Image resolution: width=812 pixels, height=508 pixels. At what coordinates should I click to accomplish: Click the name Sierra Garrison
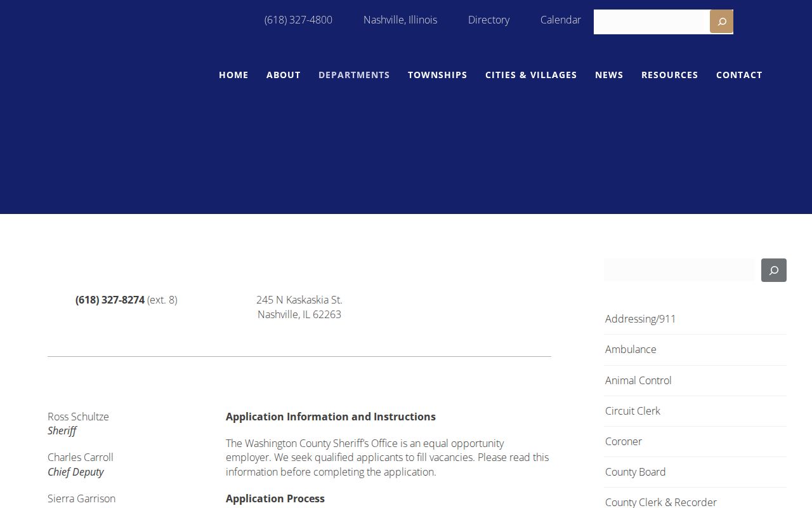click(81, 498)
